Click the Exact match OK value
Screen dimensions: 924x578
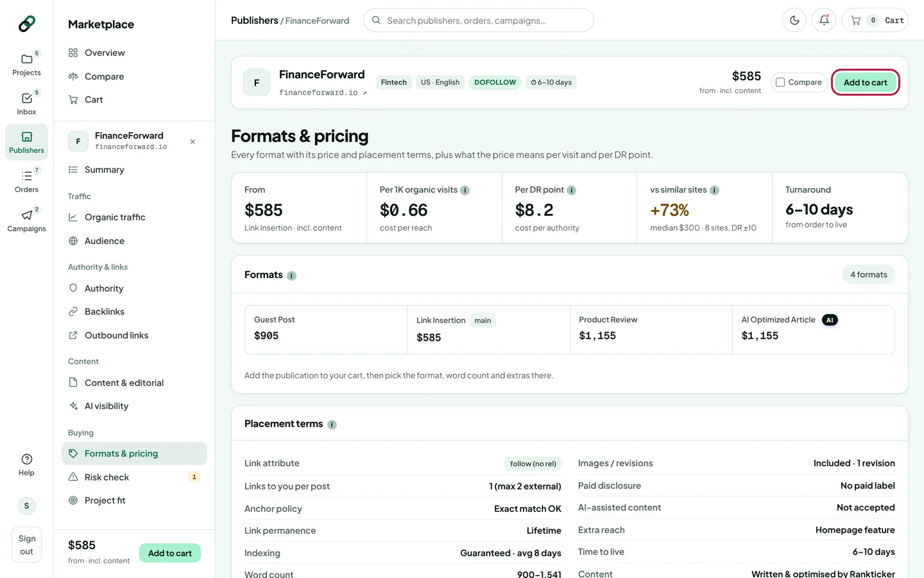pos(527,509)
